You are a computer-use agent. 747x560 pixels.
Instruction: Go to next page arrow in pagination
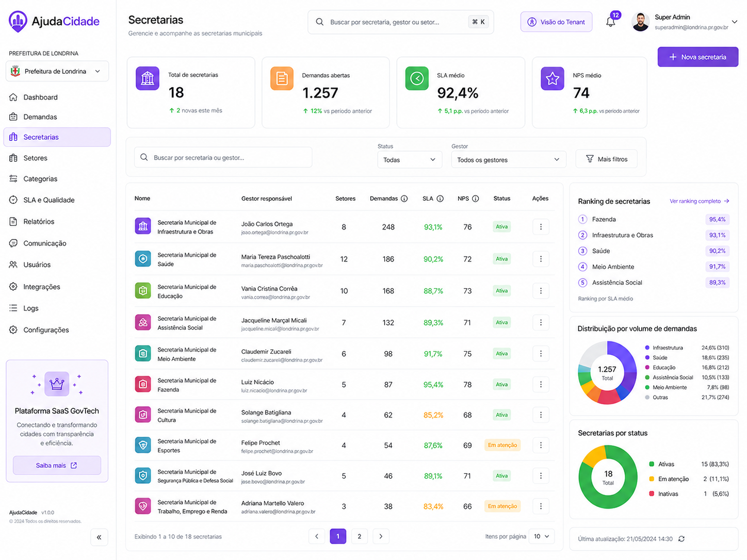381,536
